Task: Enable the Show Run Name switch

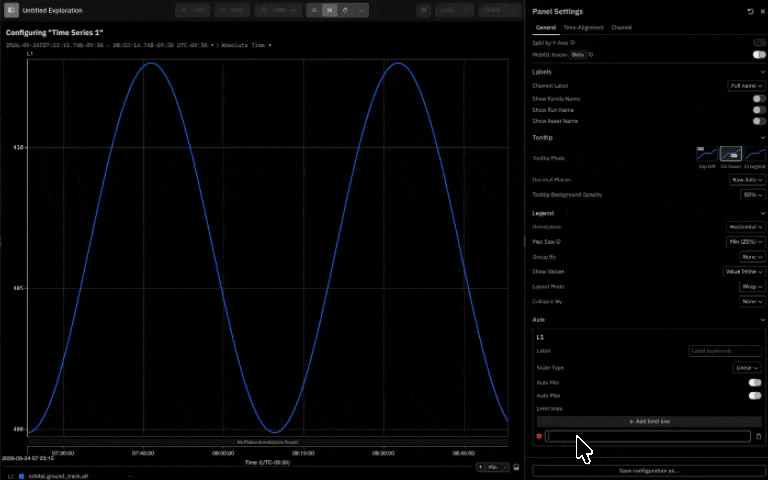Action: (759, 110)
